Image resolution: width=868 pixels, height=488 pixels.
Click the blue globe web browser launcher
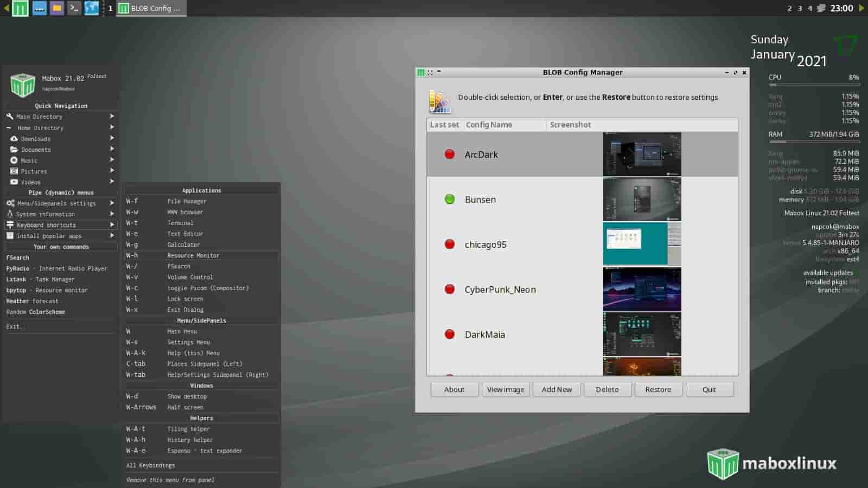point(92,8)
